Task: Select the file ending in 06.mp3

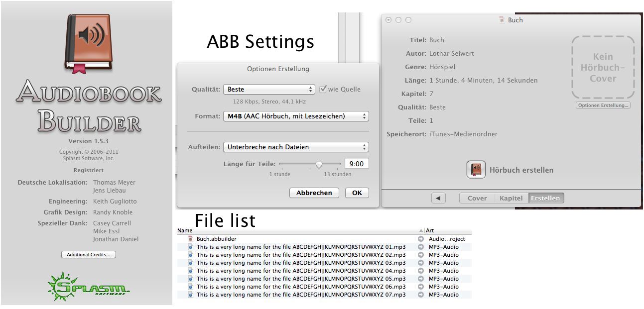Action: pos(301,287)
